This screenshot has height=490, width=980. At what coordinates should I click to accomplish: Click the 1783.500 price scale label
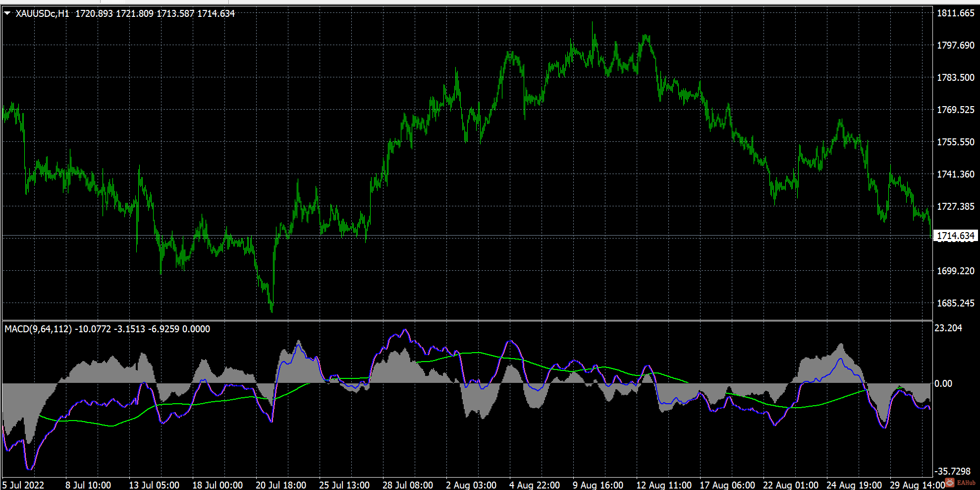955,77
